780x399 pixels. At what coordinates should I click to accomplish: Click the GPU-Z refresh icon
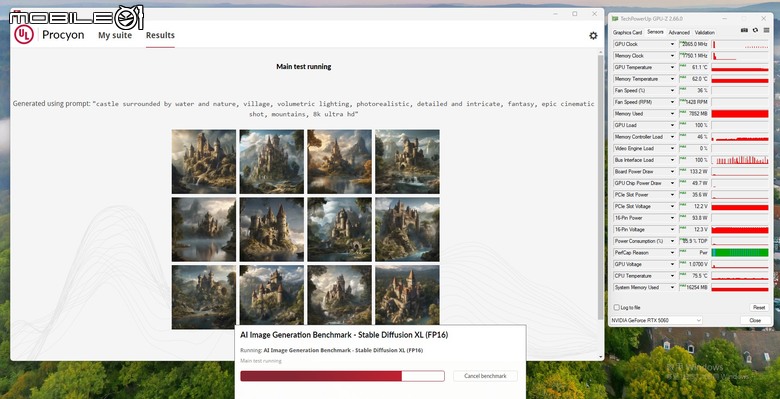coord(755,30)
